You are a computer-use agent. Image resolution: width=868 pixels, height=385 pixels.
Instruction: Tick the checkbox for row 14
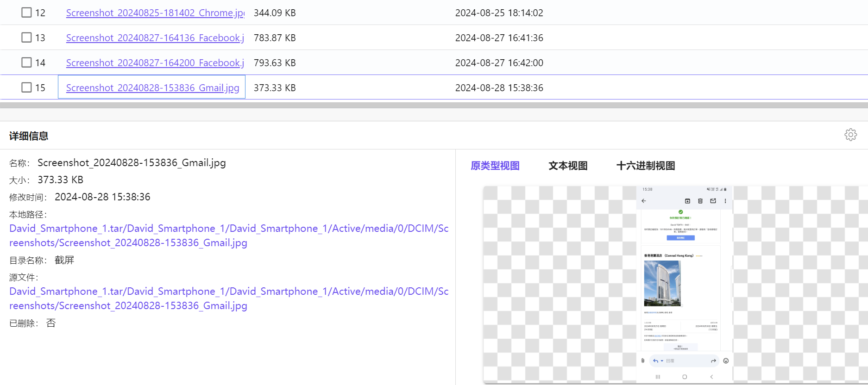coord(26,62)
